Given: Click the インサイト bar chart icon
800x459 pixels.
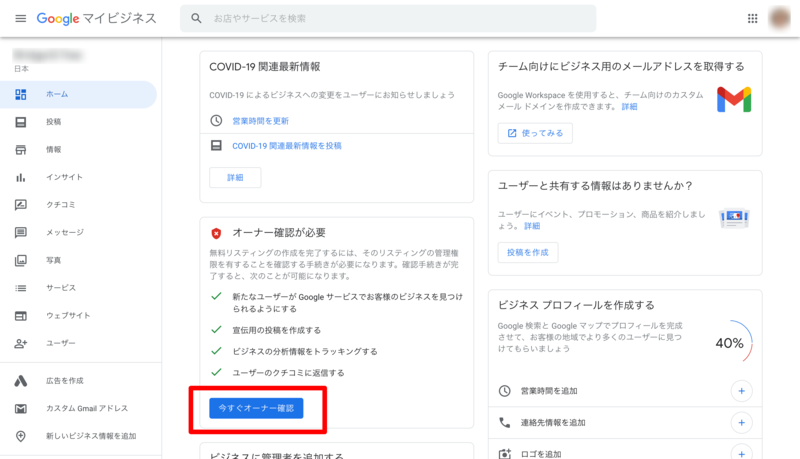Looking at the screenshot, I should 20,177.
